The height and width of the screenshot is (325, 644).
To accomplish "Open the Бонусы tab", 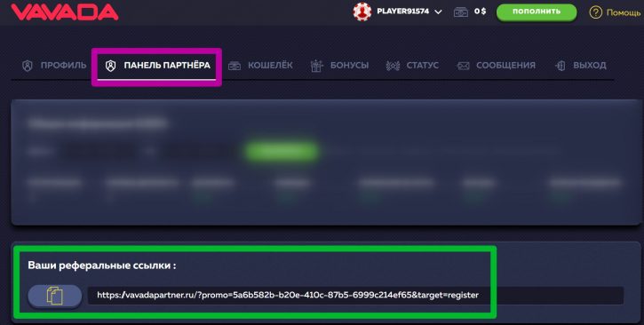I will point(339,65).
